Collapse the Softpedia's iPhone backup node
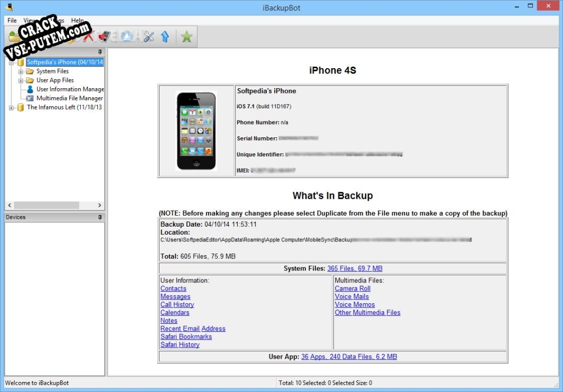 click(x=12, y=62)
